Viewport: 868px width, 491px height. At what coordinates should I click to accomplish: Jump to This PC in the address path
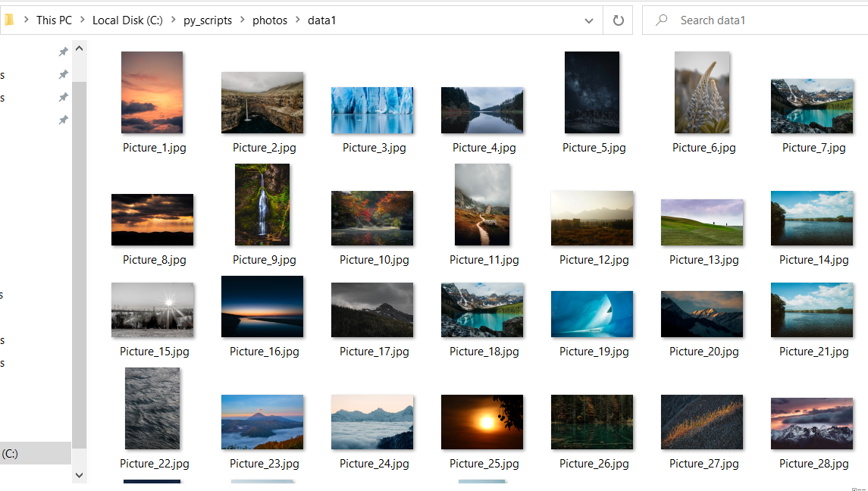click(x=54, y=20)
